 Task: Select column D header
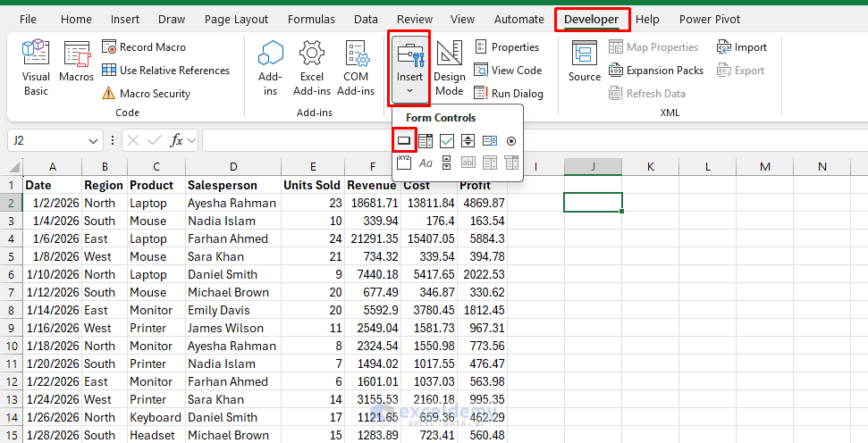tap(233, 166)
